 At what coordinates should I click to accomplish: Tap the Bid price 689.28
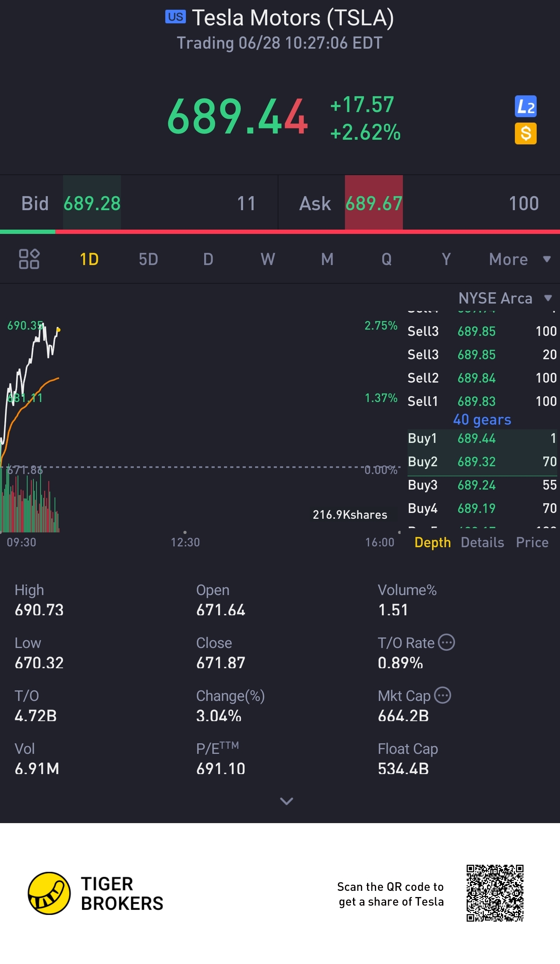[92, 203]
